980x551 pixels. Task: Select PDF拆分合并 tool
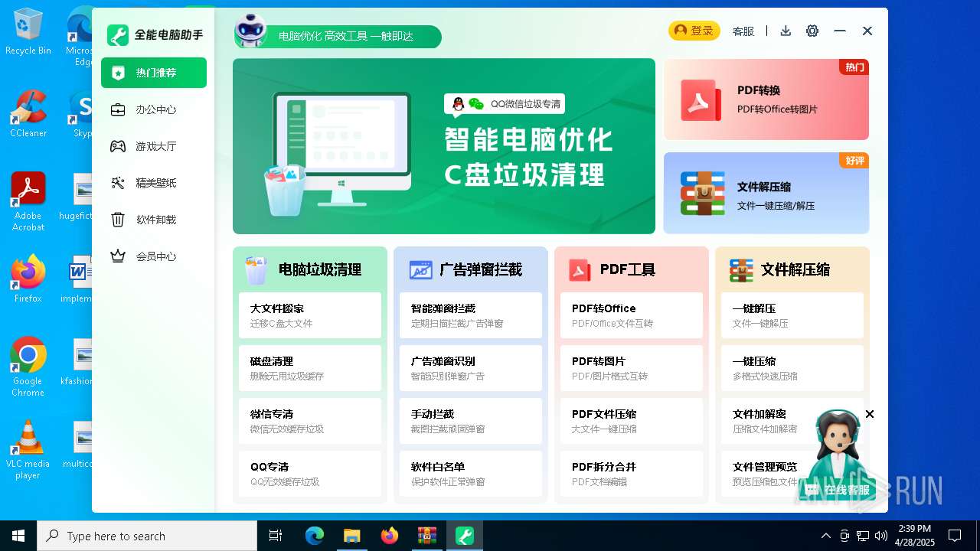click(632, 474)
